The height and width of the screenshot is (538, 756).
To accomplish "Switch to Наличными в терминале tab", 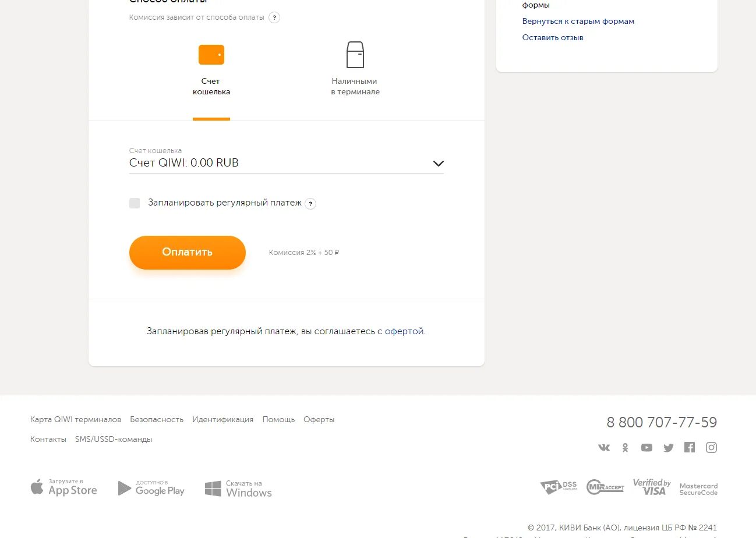I will (355, 86).
